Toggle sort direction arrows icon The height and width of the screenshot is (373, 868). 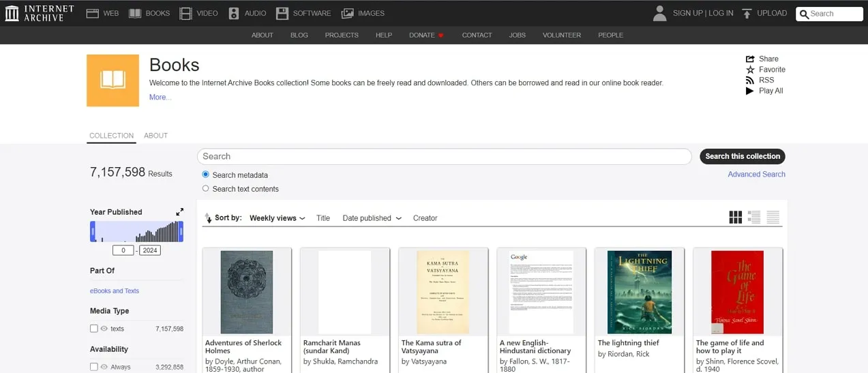pyautogui.click(x=208, y=218)
